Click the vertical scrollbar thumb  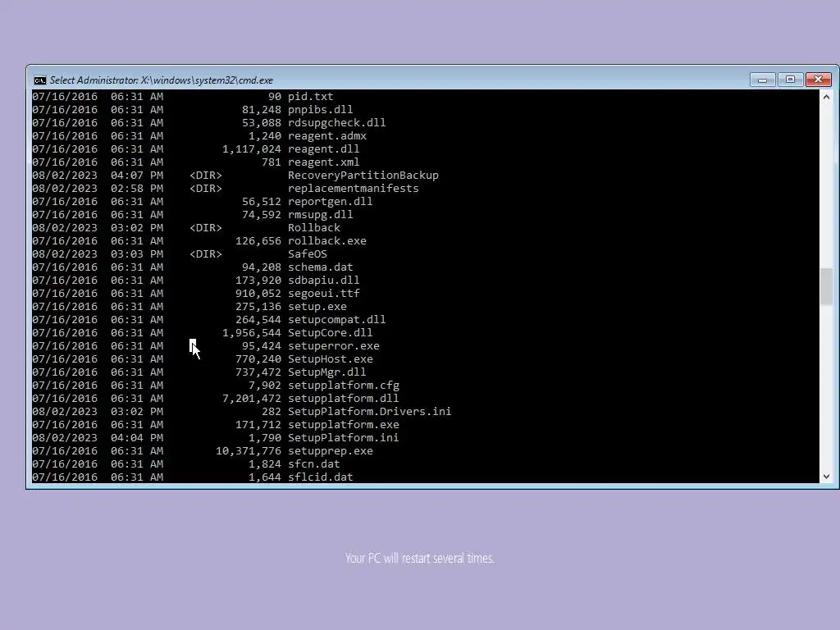(826, 286)
